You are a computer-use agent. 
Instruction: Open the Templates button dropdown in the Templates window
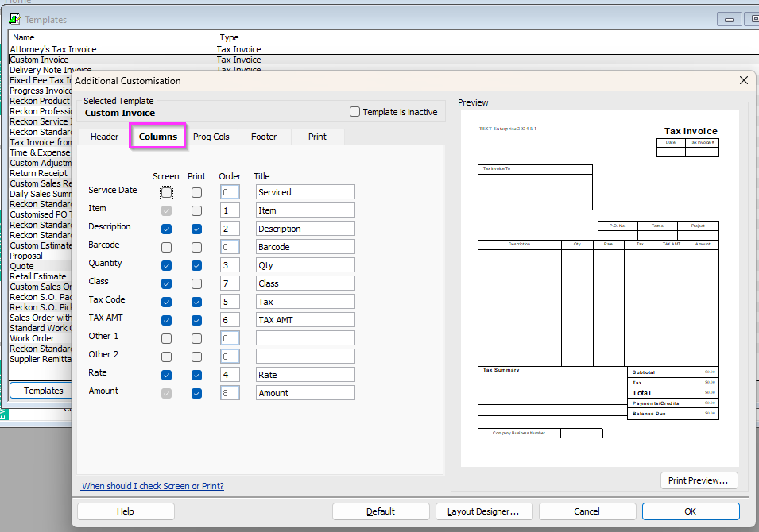click(x=41, y=391)
